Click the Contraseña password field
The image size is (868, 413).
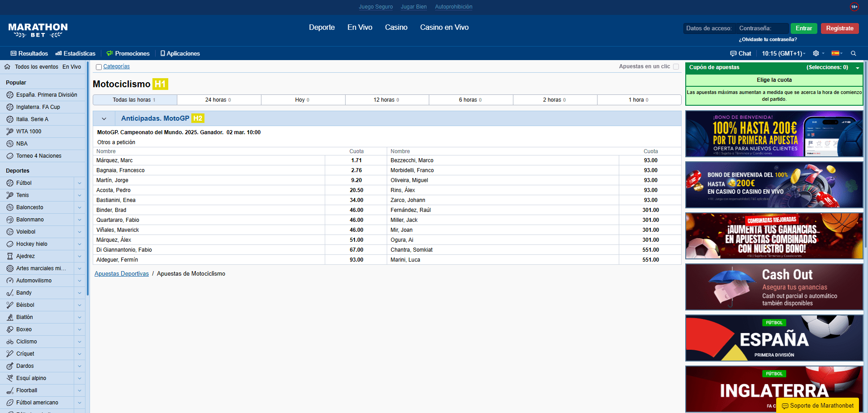(762, 28)
